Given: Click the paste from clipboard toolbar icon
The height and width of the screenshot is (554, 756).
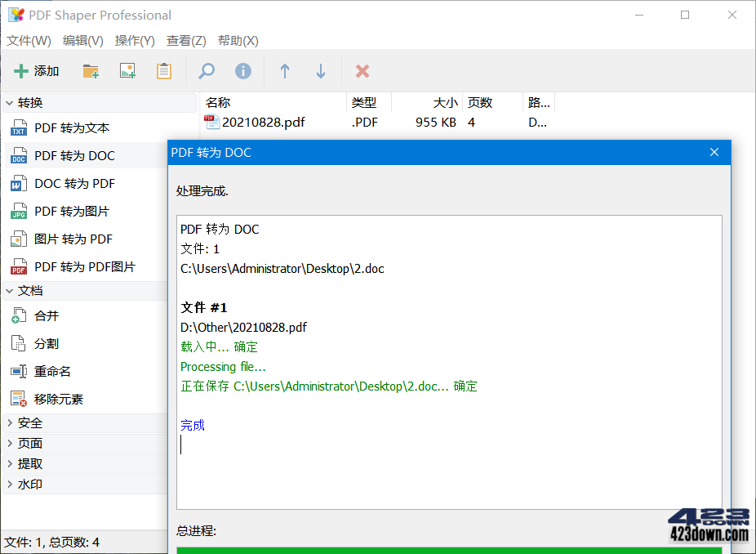Looking at the screenshot, I should click(x=163, y=71).
